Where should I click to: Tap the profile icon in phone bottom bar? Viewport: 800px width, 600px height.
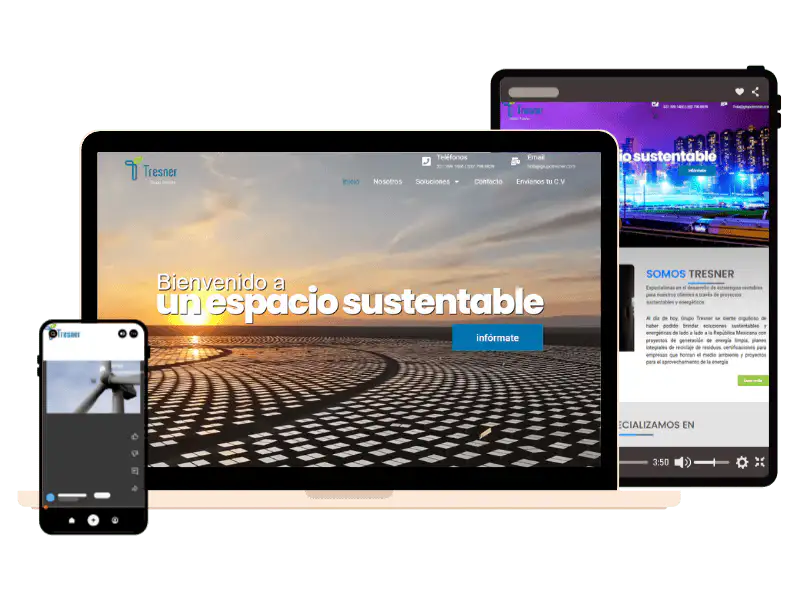coord(115,520)
